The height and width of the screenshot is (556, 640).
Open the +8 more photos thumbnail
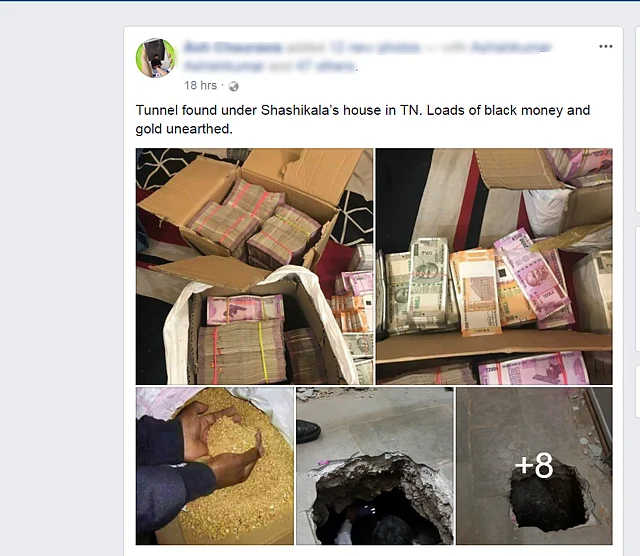click(534, 466)
